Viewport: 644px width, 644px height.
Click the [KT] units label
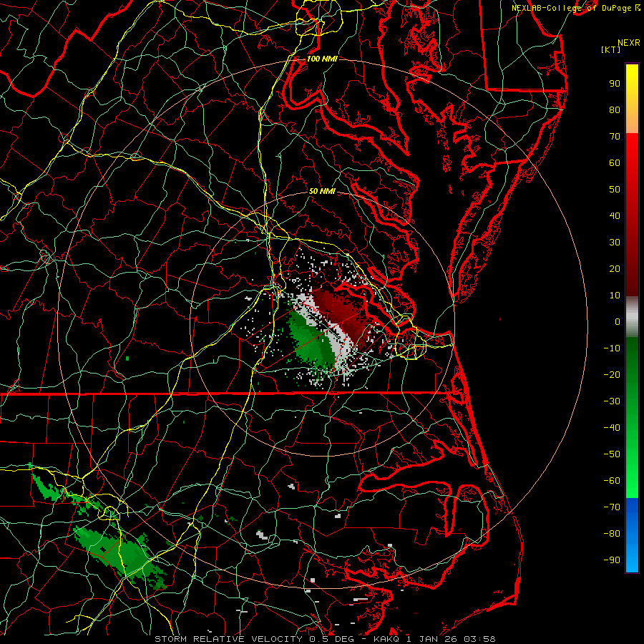tap(611, 49)
